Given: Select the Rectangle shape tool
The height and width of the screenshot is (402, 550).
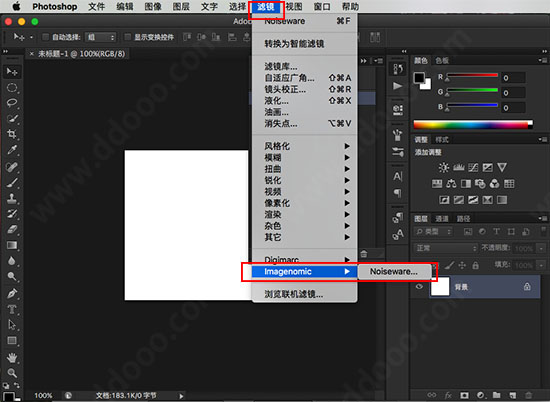Looking at the screenshot, I should pyautogui.click(x=12, y=341).
